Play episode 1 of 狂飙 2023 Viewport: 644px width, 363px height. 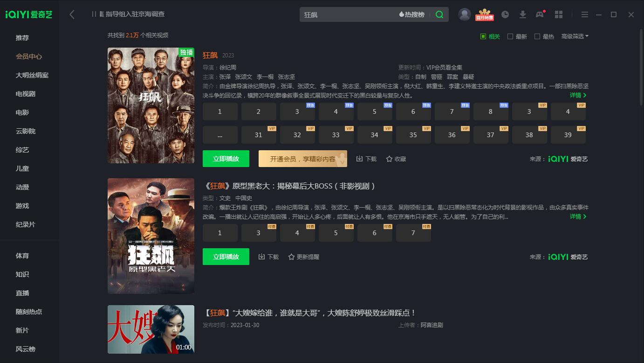(x=220, y=112)
